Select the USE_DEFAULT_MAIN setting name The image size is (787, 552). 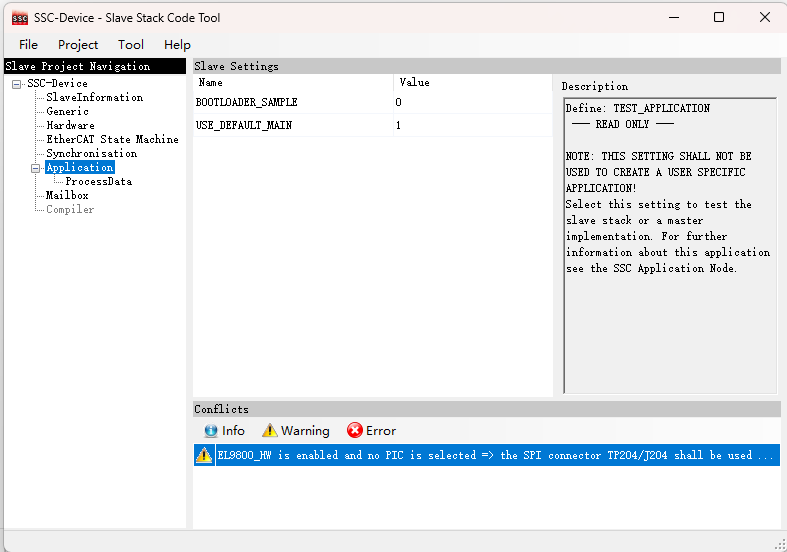(244, 125)
